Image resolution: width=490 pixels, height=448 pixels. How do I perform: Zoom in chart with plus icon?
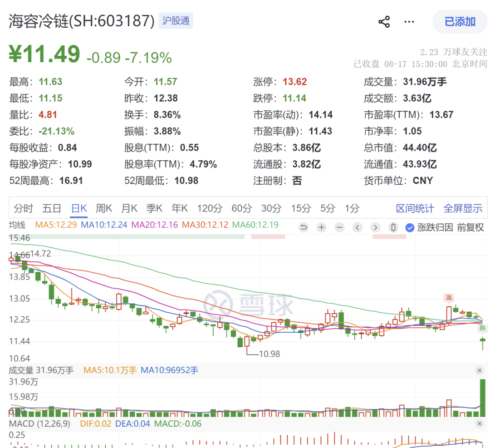click(x=321, y=227)
